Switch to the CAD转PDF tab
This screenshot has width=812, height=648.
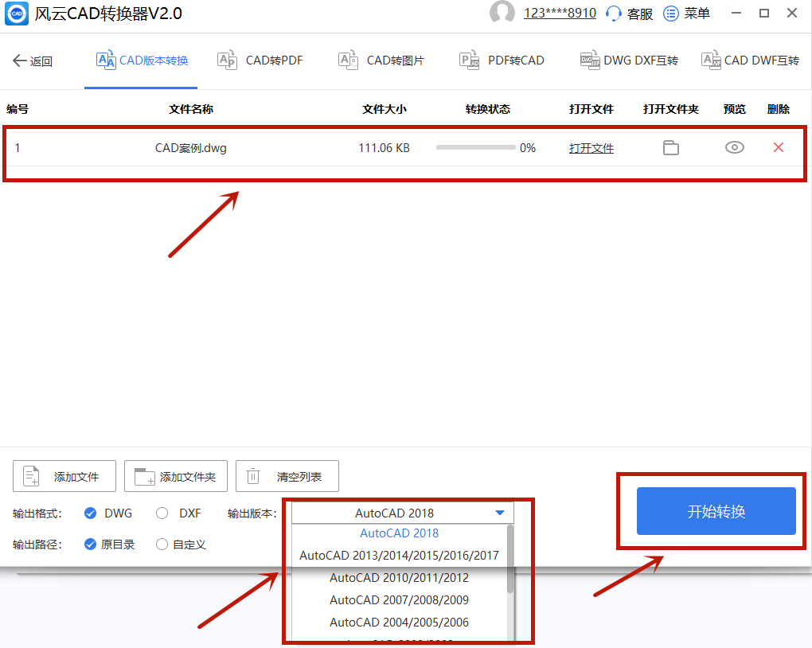click(x=260, y=61)
